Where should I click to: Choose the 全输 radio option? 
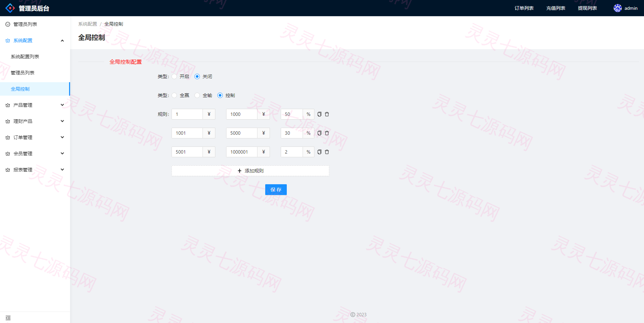[x=197, y=95]
